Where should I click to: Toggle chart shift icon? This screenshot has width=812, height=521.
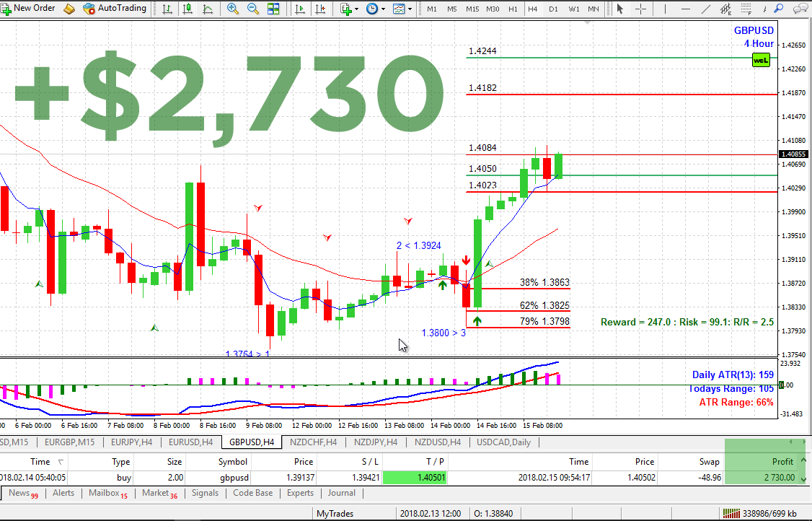(x=321, y=9)
